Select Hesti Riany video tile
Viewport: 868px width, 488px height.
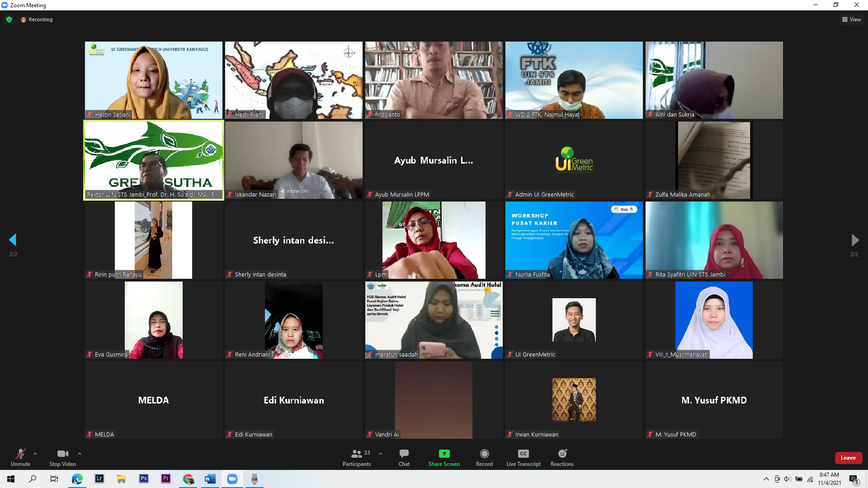point(294,80)
